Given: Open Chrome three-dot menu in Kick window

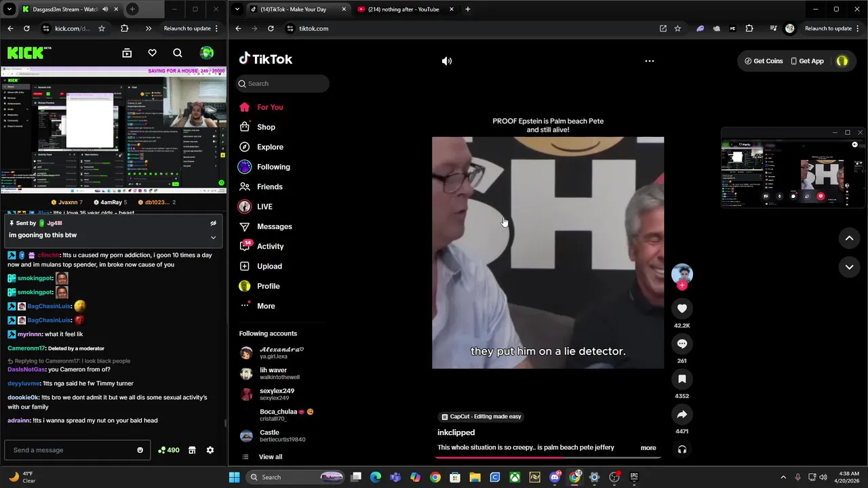Looking at the screenshot, I should [216, 28].
